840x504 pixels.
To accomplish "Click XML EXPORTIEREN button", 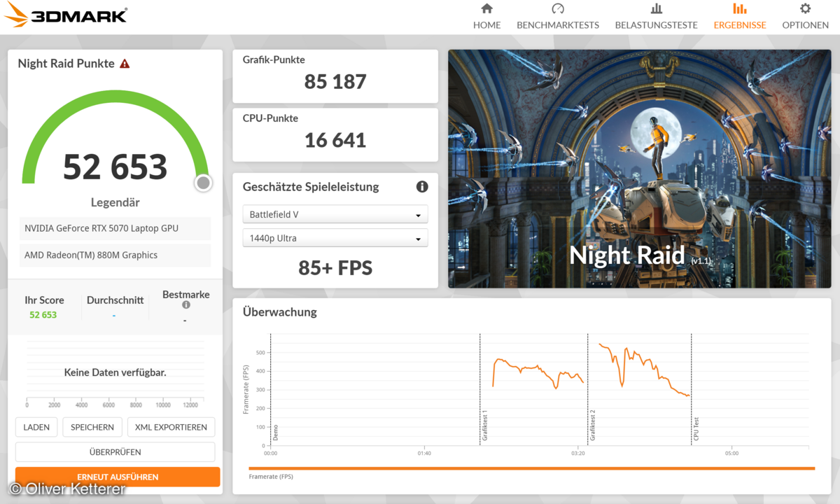I will 171,427.
